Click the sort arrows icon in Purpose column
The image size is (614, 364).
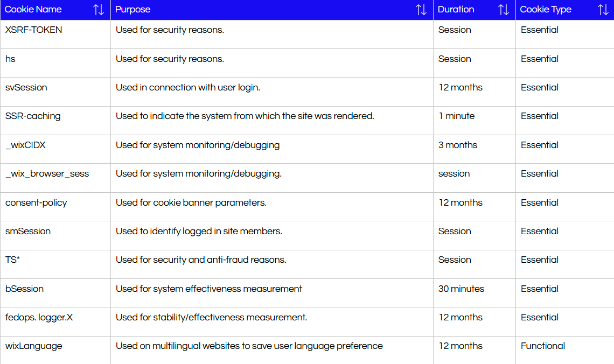coord(421,10)
